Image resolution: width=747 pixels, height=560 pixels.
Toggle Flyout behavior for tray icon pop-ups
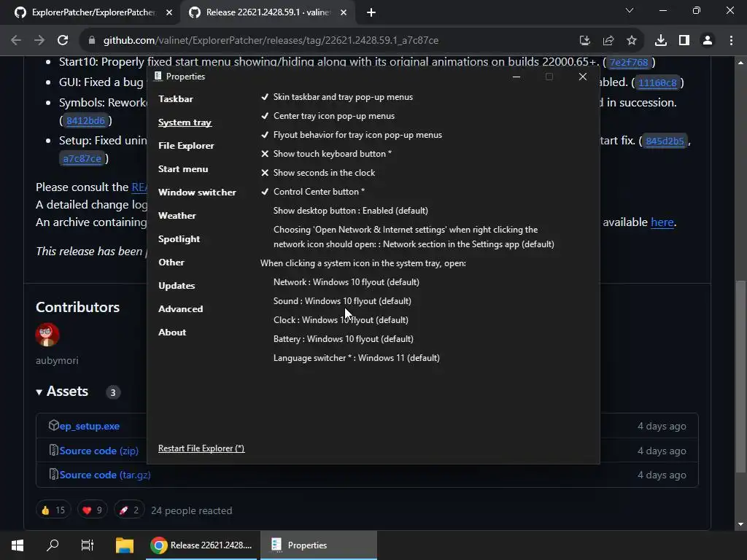coord(351,135)
